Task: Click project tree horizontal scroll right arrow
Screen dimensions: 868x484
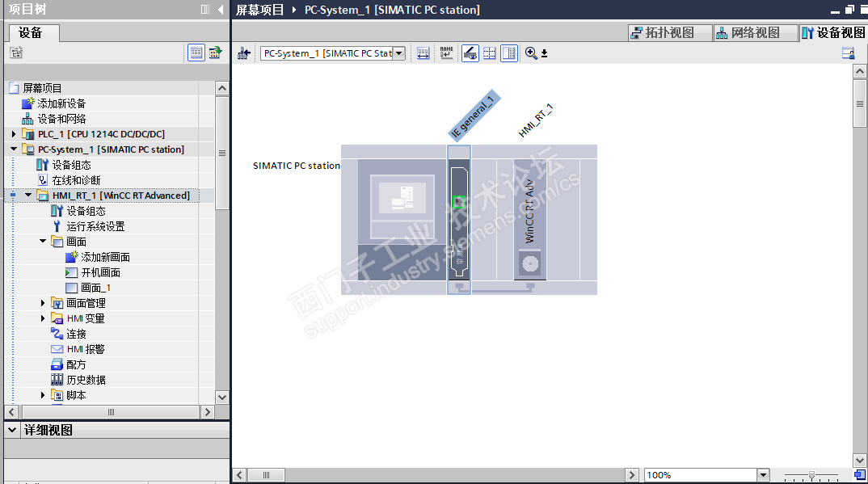Action: 208,412
